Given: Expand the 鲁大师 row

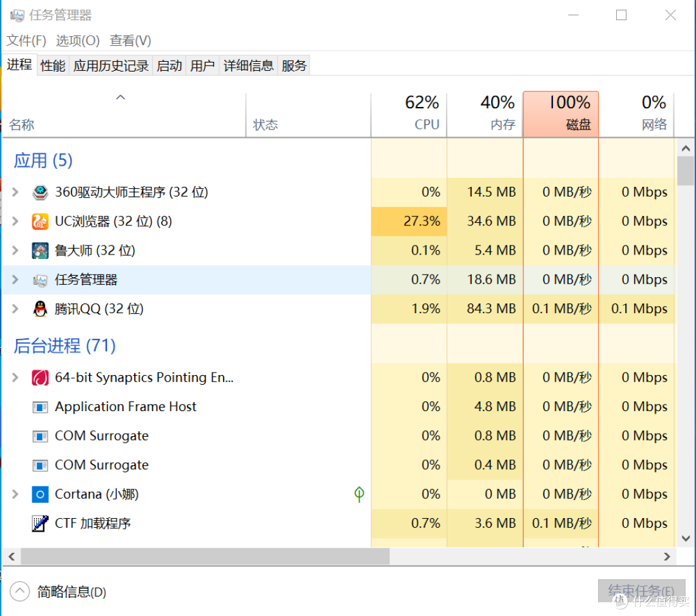Looking at the screenshot, I should 15,250.
